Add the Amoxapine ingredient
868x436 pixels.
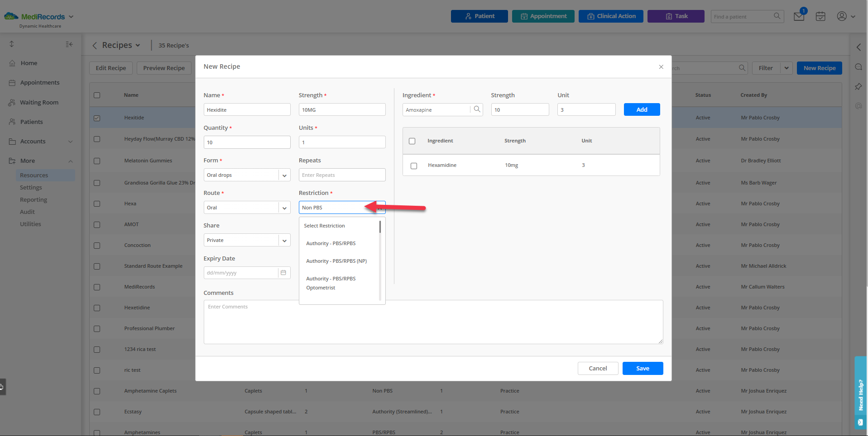[x=641, y=109]
